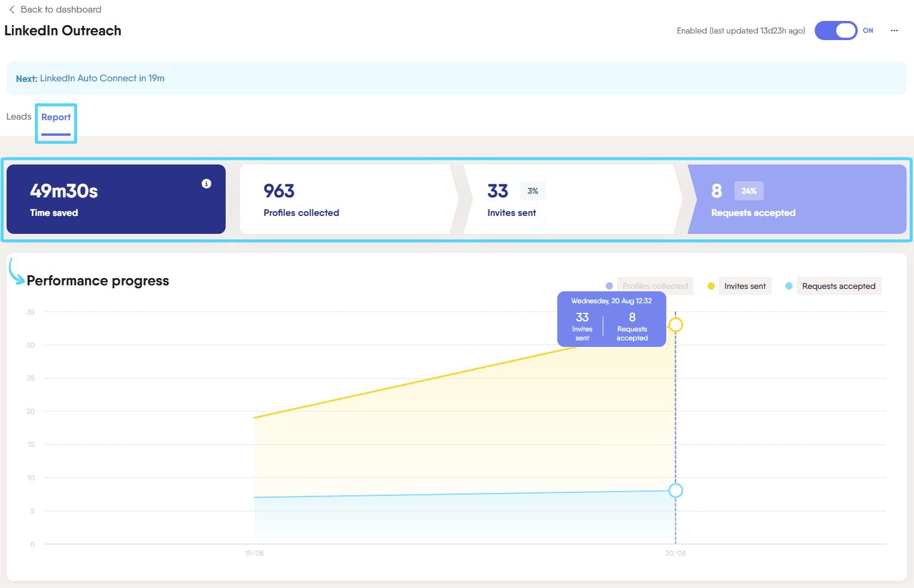The image size is (914, 588).
Task: Click the purple Profiles collected legend dot
Action: tap(609, 286)
